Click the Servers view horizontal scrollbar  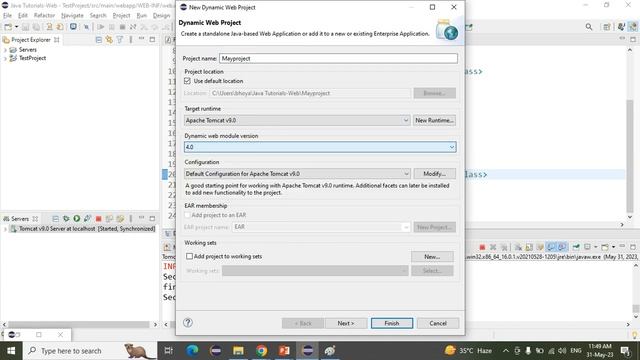78,324
